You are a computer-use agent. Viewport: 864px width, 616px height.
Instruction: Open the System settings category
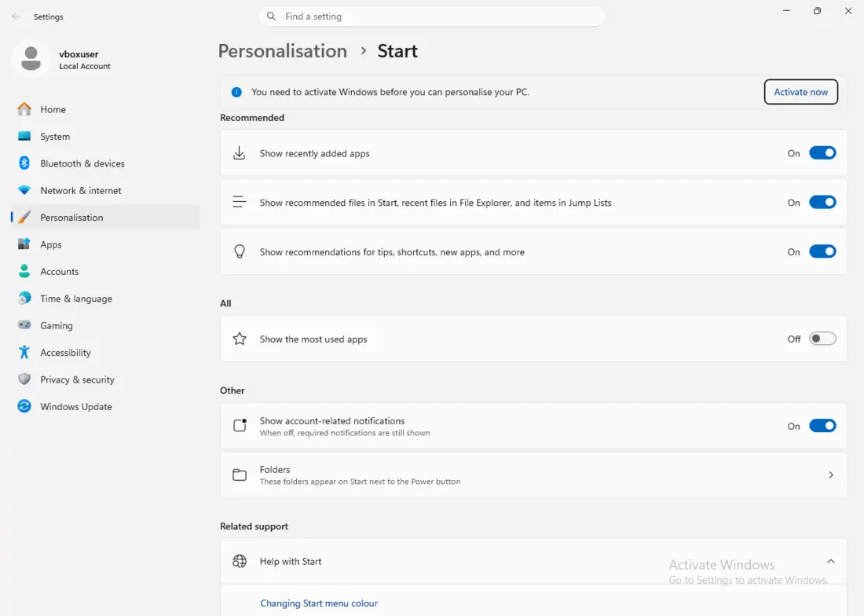pyautogui.click(x=104, y=136)
